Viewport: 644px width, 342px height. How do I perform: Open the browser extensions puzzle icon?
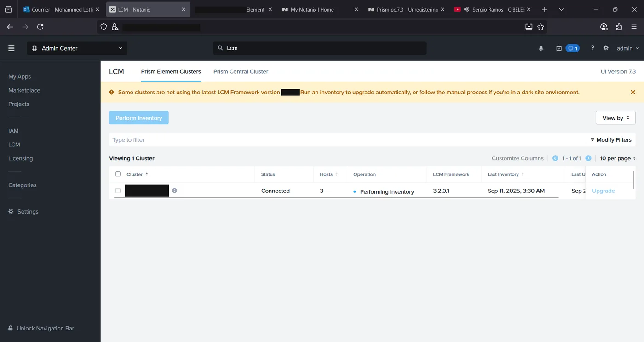[619, 27]
